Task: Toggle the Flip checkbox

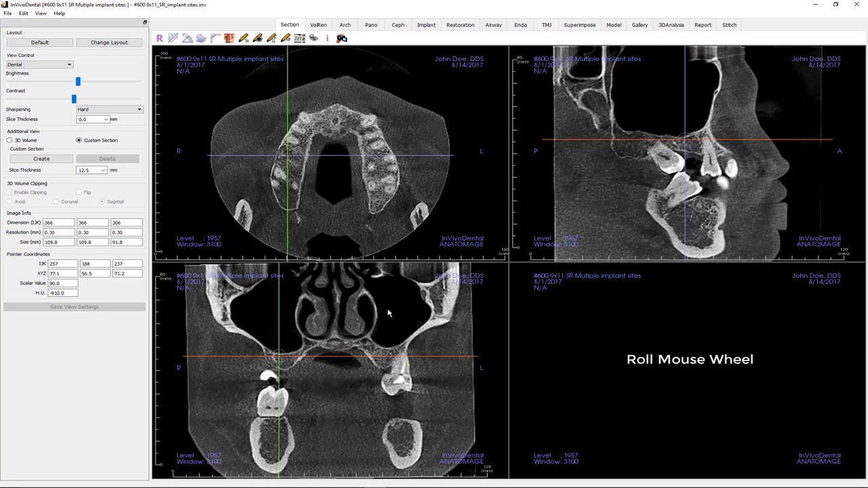Action: coord(79,192)
